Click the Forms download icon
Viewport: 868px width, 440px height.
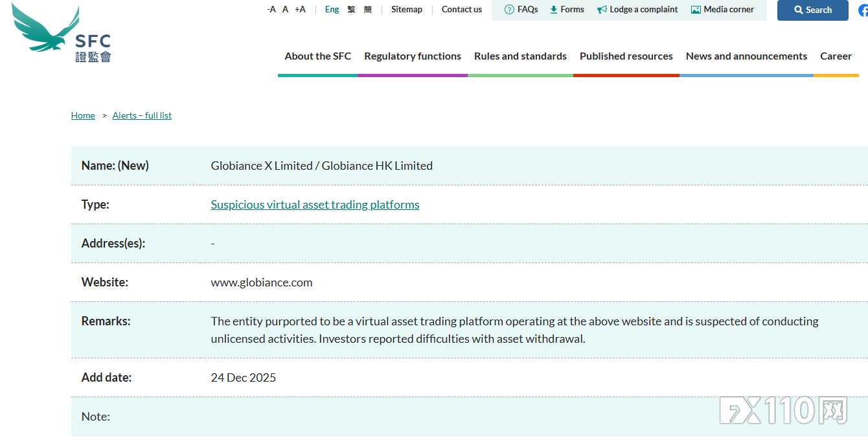point(554,10)
